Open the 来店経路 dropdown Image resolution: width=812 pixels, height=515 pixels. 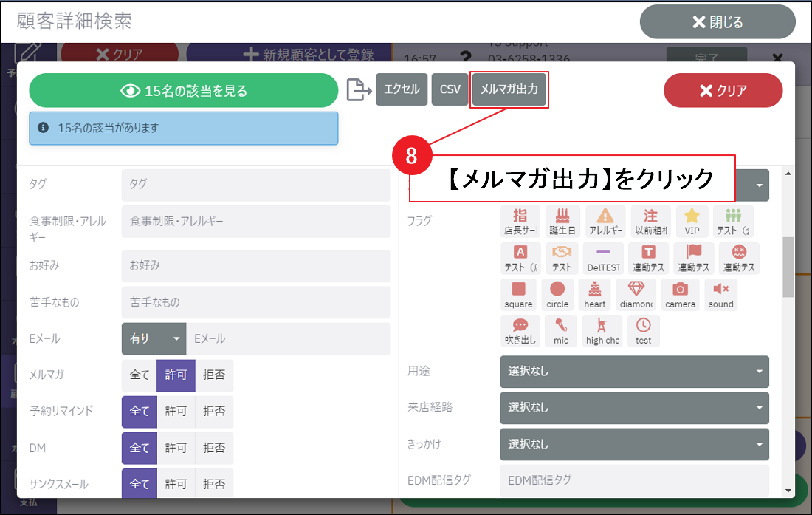tap(634, 408)
